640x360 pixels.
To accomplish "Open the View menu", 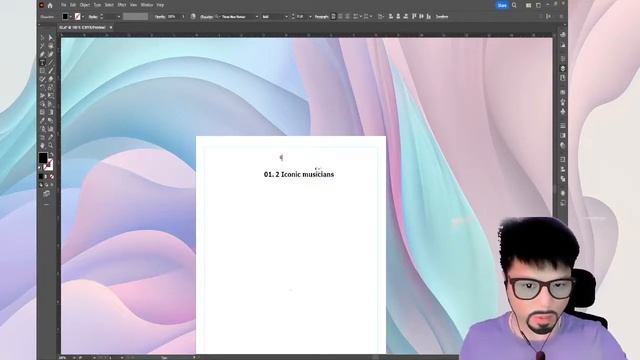I will (133, 5).
